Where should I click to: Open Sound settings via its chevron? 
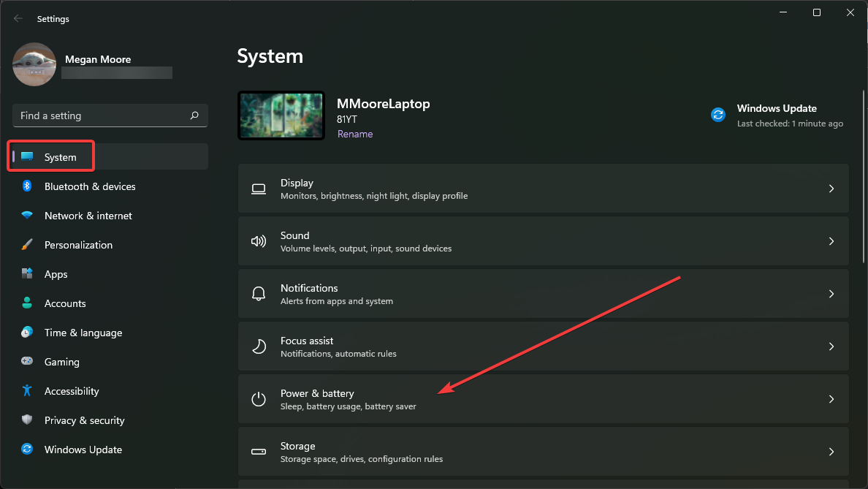(x=831, y=241)
